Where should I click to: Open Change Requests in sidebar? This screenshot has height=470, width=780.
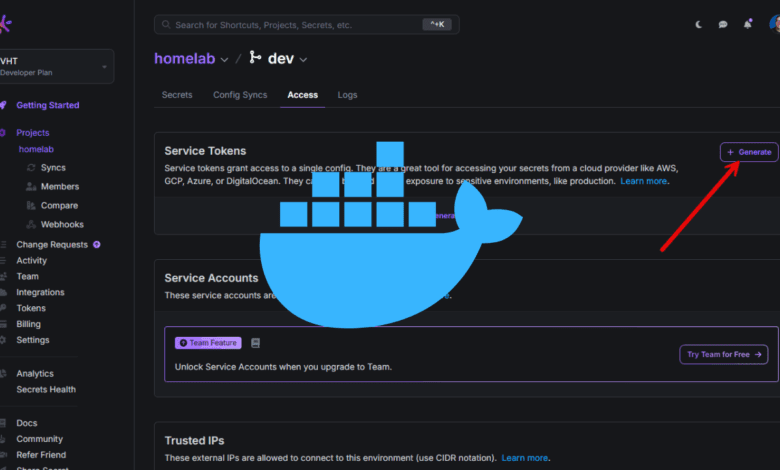click(52, 245)
